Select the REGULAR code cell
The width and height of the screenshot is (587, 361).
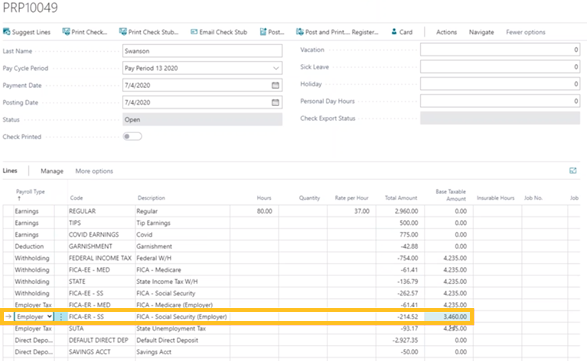click(x=102, y=211)
